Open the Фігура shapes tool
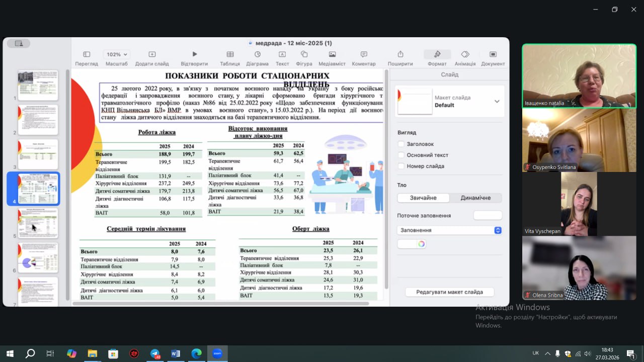 (x=304, y=54)
